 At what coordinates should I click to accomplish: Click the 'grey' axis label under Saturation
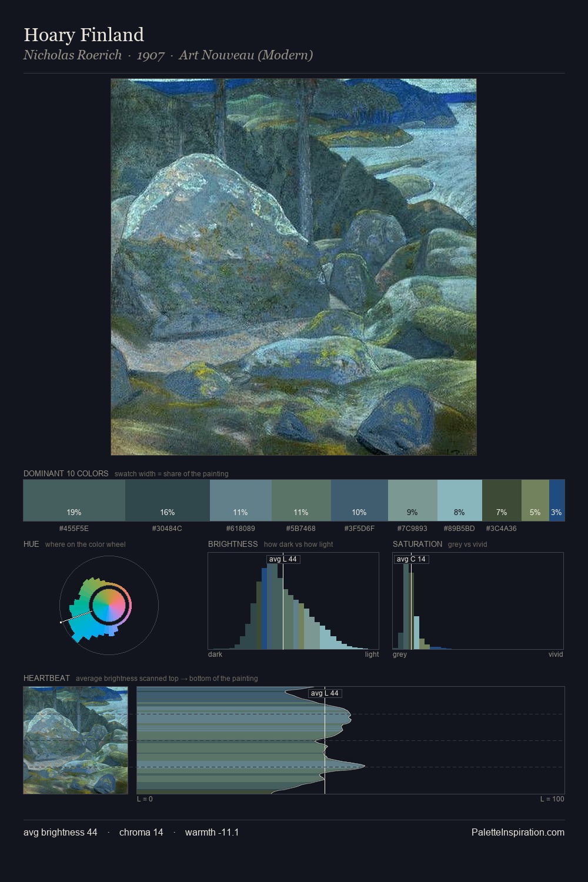point(400,654)
